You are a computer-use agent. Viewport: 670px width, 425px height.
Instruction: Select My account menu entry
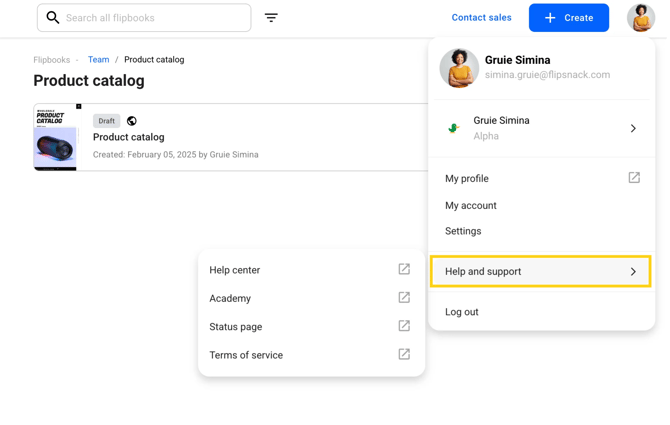click(x=470, y=205)
